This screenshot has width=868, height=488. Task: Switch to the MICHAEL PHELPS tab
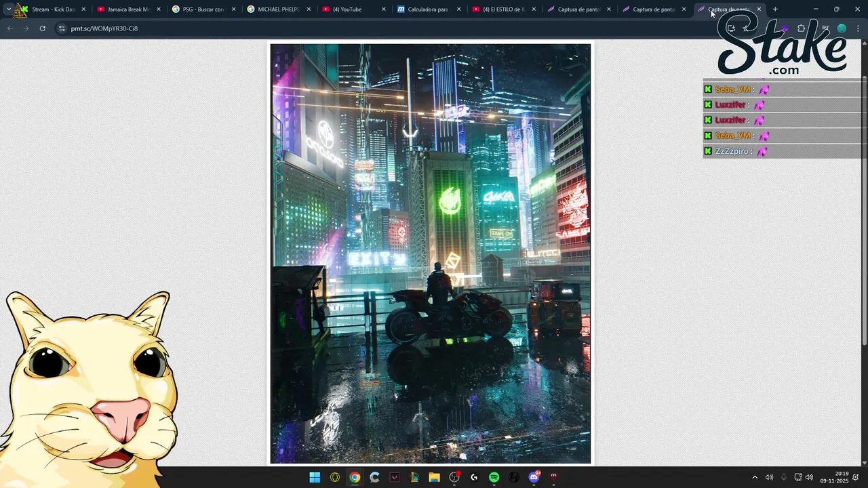point(278,9)
